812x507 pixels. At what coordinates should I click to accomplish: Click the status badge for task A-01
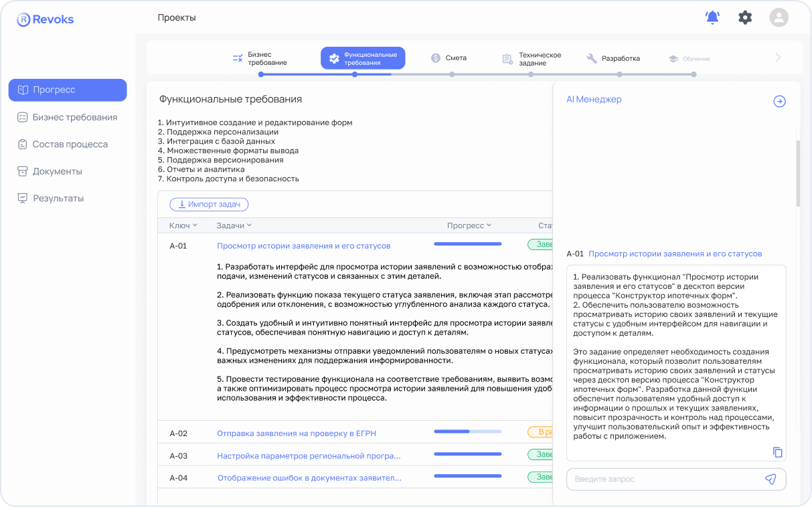tap(540, 245)
